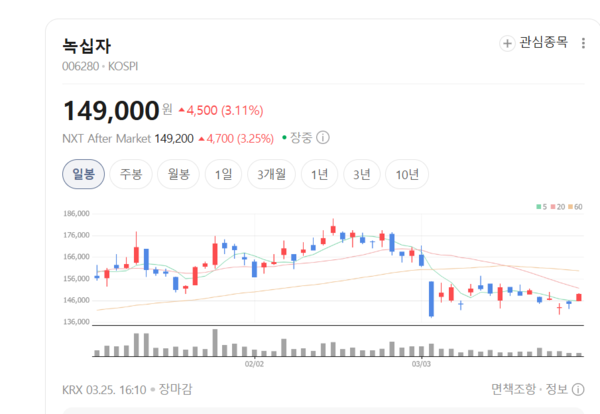Click the info icon next to 장중
This screenshot has height=414, width=600.
323,138
